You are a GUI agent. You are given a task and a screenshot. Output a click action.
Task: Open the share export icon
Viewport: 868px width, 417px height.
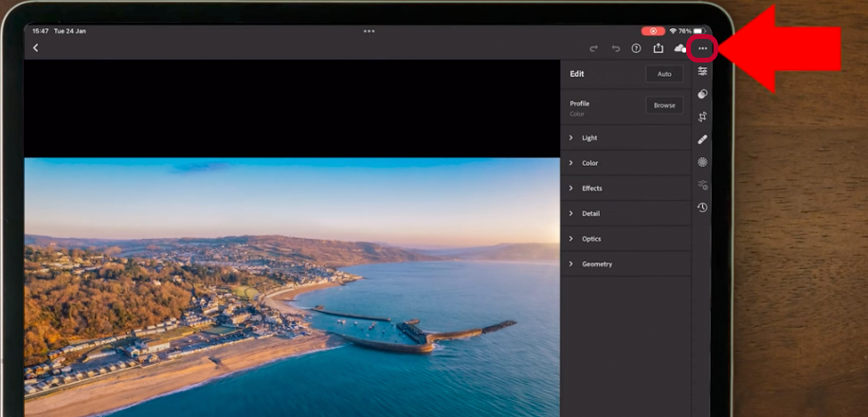pyautogui.click(x=659, y=48)
